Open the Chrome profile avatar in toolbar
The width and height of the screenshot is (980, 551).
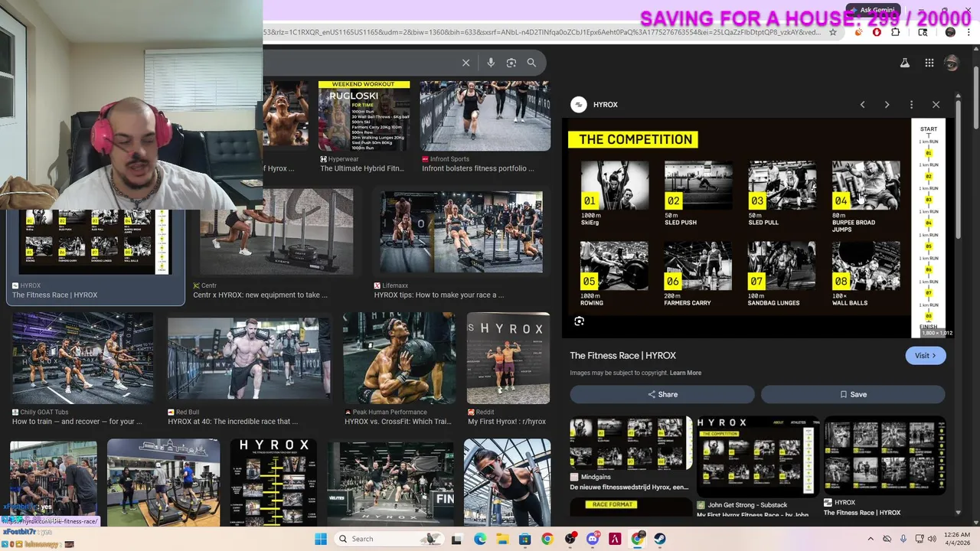click(x=950, y=32)
